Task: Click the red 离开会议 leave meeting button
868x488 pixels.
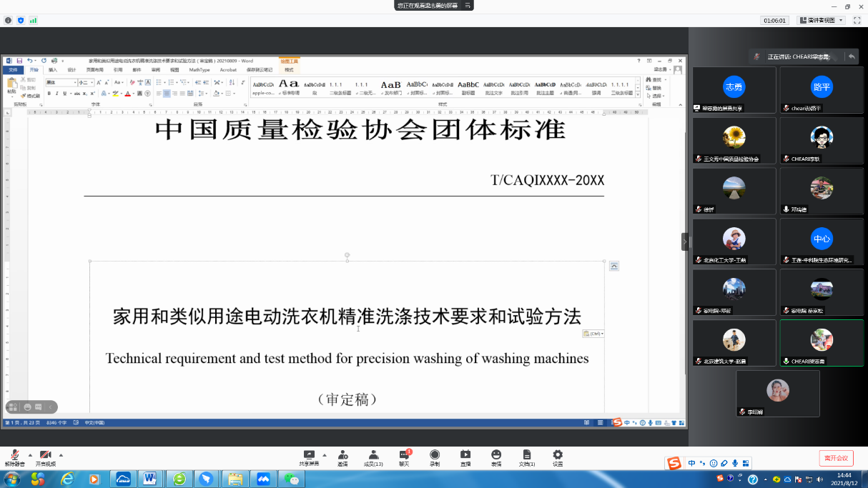Action: 836,458
